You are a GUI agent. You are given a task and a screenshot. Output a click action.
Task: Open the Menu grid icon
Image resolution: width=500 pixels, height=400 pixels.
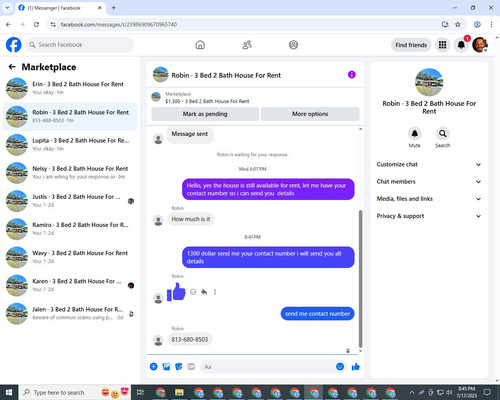coord(442,45)
